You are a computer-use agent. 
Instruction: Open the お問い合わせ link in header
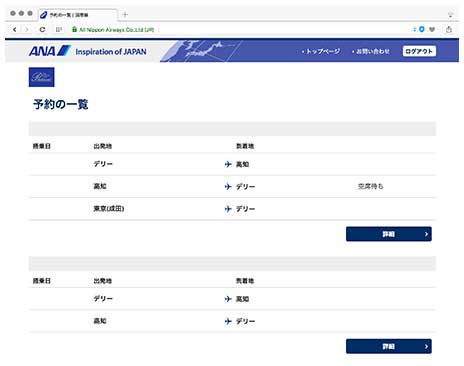371,51
